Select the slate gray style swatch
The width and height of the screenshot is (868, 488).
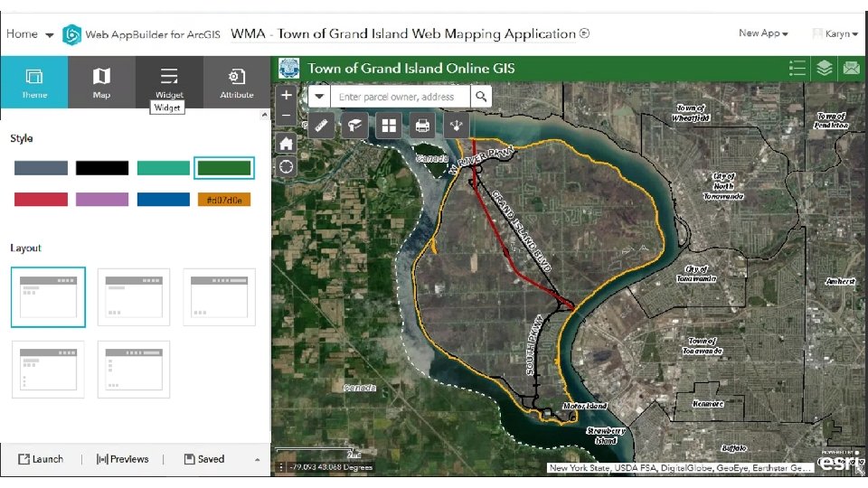pos(41,168)
